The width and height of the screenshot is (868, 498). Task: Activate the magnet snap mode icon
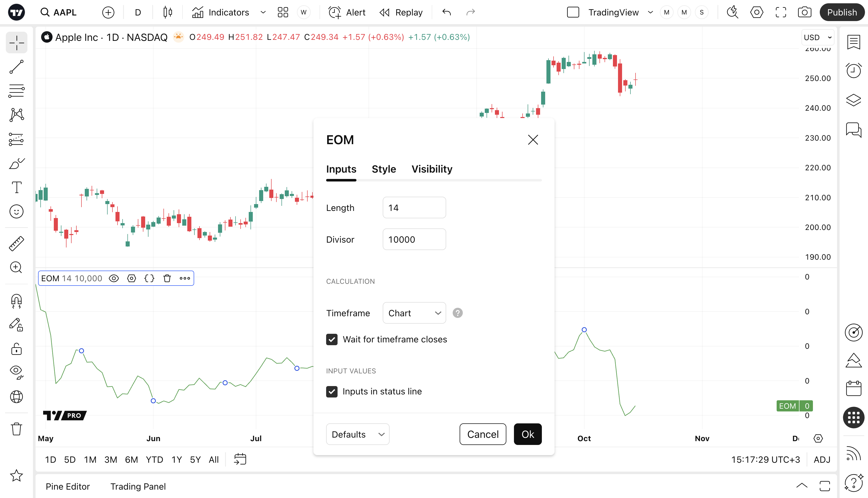tap(16, 301)
